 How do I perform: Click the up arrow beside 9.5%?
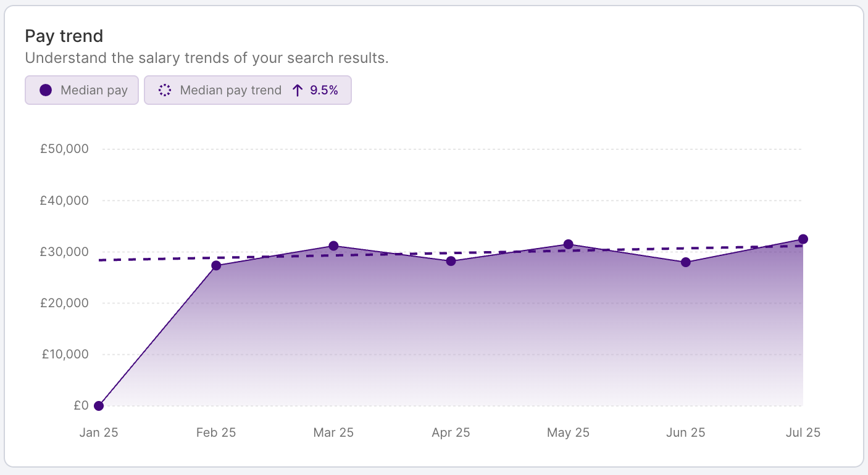tap(297, 90)
